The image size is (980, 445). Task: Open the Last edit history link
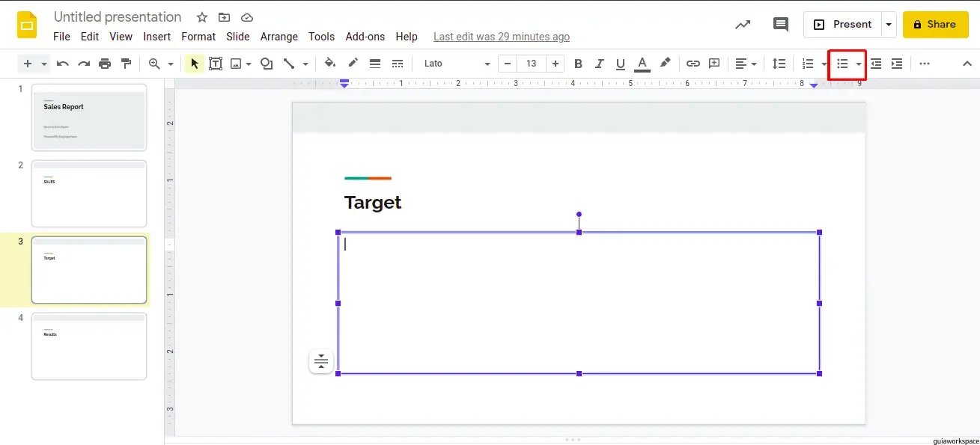tap(502, 37)
